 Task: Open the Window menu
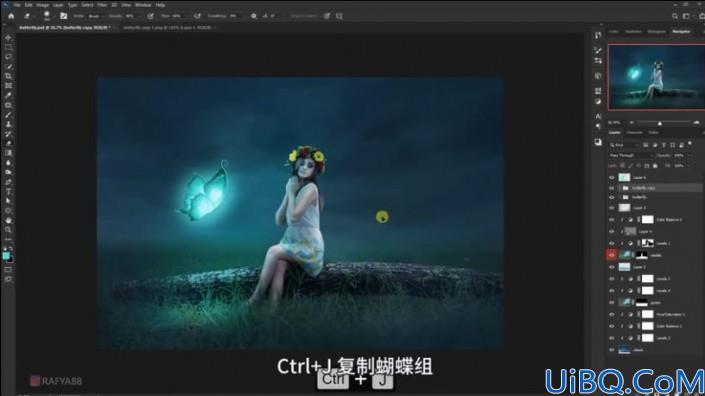[143, 5]
